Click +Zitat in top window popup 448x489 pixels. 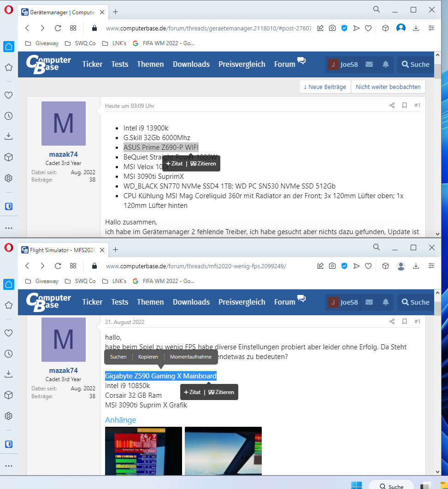coord(174,164)
